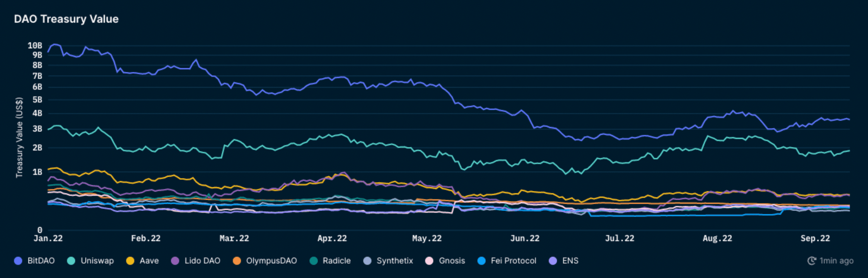The width and height of the screenshot is (868, 278).
Task: Click the Jan.22 x-axis label
Action: click(48, 239)
